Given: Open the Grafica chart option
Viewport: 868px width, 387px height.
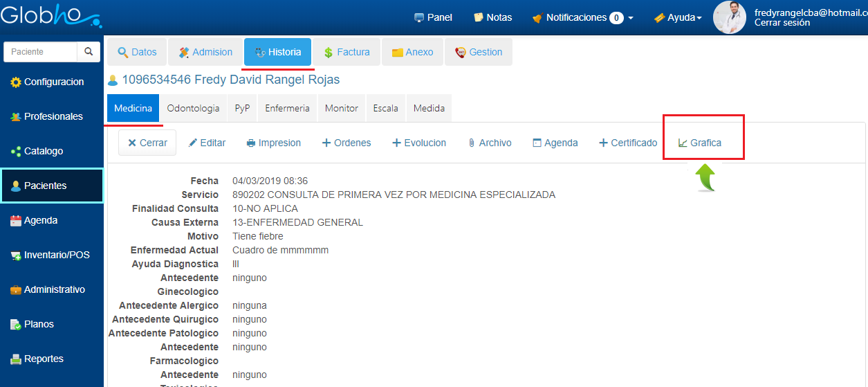Looking at the screenshot, I should 700,143.
